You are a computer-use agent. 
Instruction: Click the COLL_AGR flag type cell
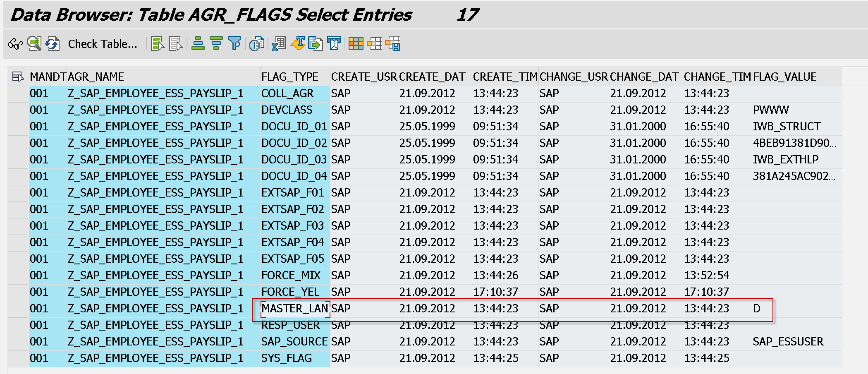pos(295,93)
